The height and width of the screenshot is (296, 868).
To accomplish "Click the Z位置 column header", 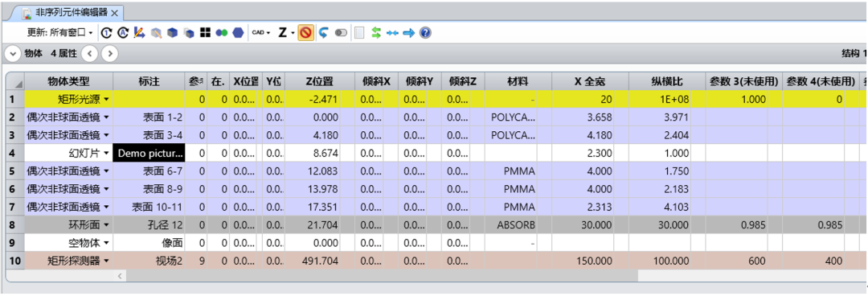I will point(319,81).
